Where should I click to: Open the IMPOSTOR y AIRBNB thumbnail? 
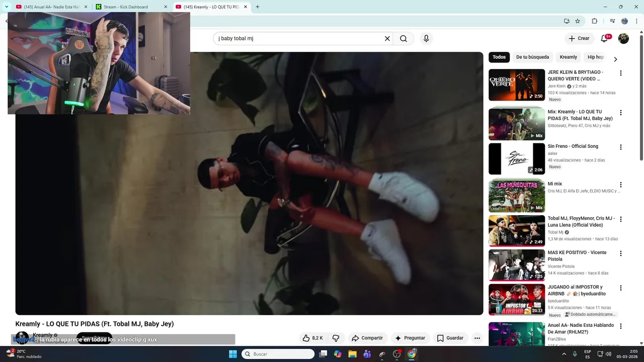(x=517, y=300)
